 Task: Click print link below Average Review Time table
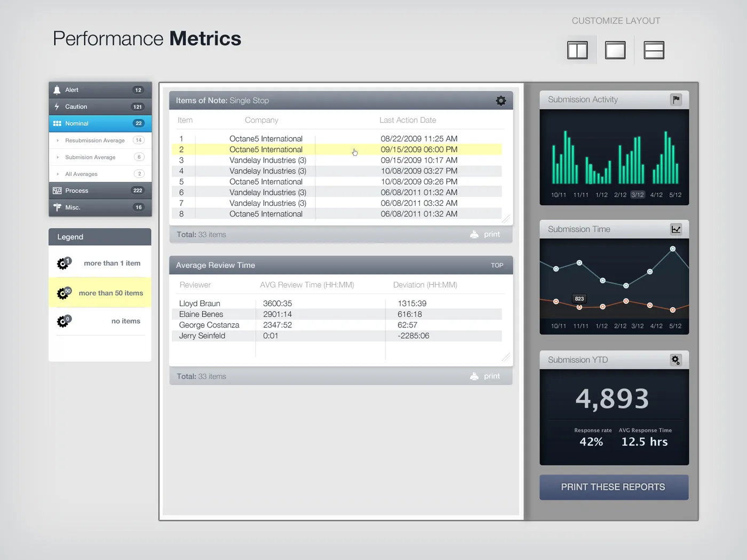[x=492, y=376]
